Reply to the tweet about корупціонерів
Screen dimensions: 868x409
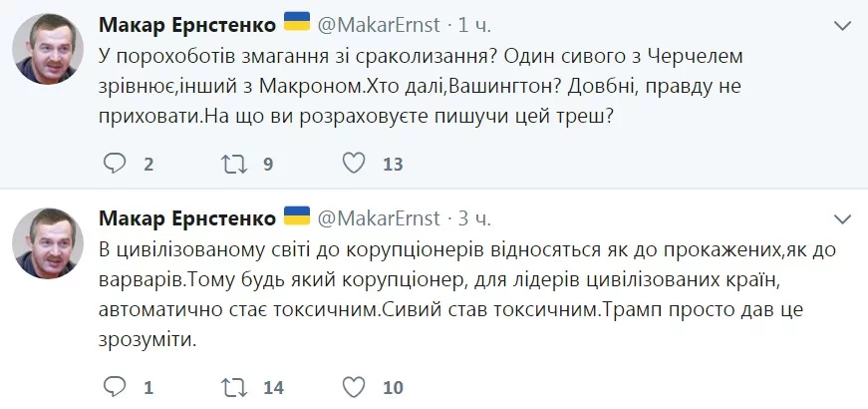pos(116,386)
